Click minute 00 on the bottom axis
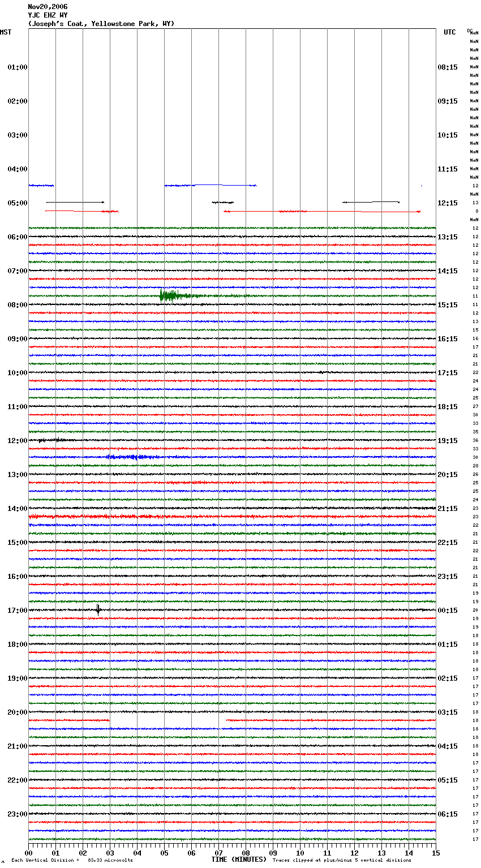481x868 pixels. click(x=28, y=853)
